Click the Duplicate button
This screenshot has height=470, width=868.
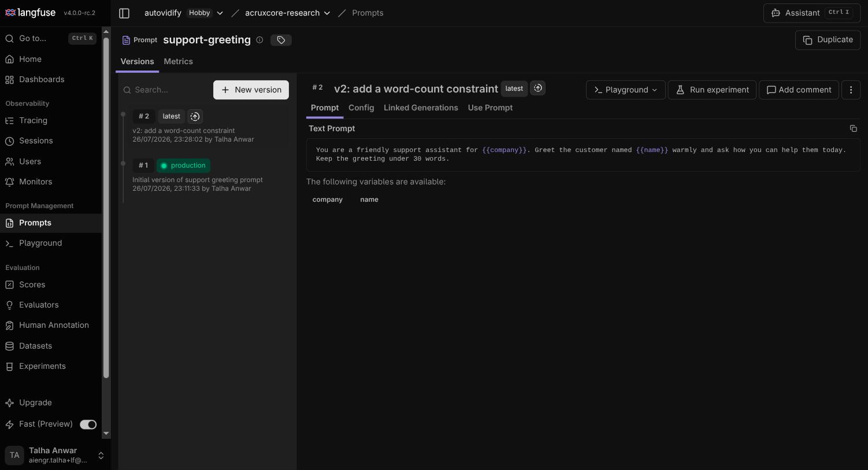828,40
